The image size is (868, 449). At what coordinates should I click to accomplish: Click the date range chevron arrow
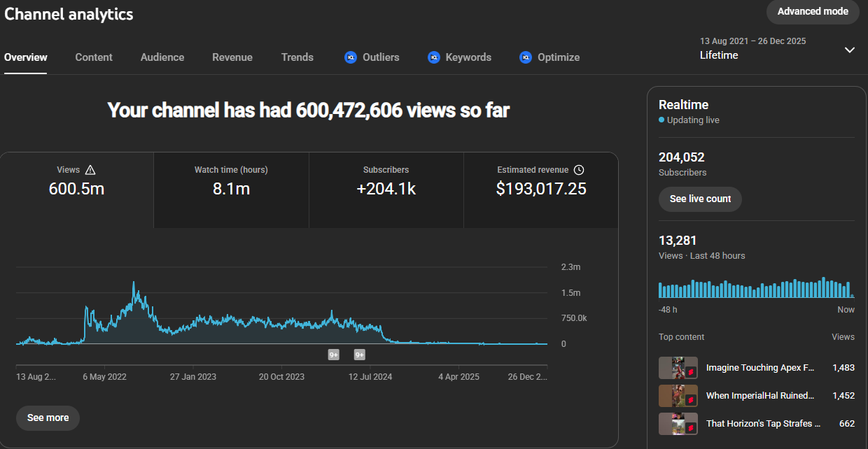click(x=849, y=50)
